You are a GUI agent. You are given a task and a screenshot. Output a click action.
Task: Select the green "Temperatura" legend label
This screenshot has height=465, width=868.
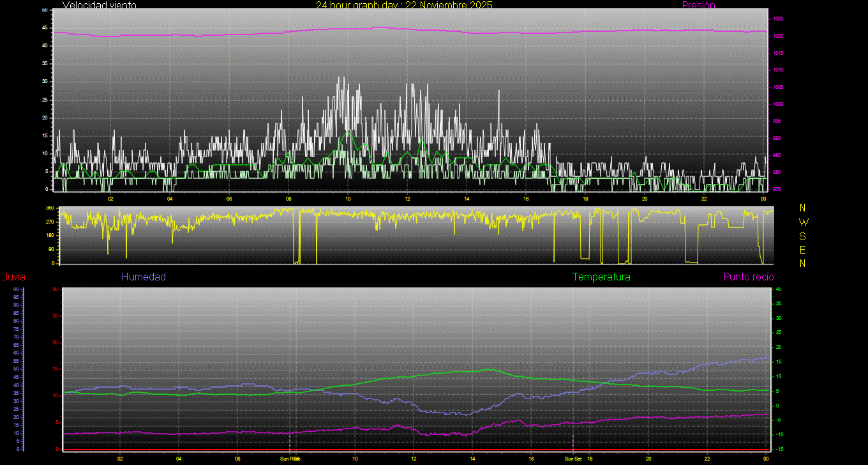(x=601, y=277)
